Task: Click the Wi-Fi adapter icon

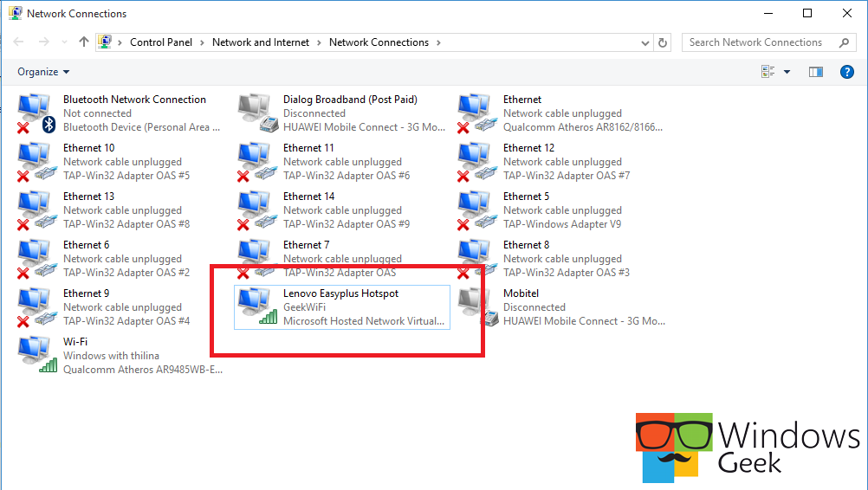Action: click(x=36, y=356)
